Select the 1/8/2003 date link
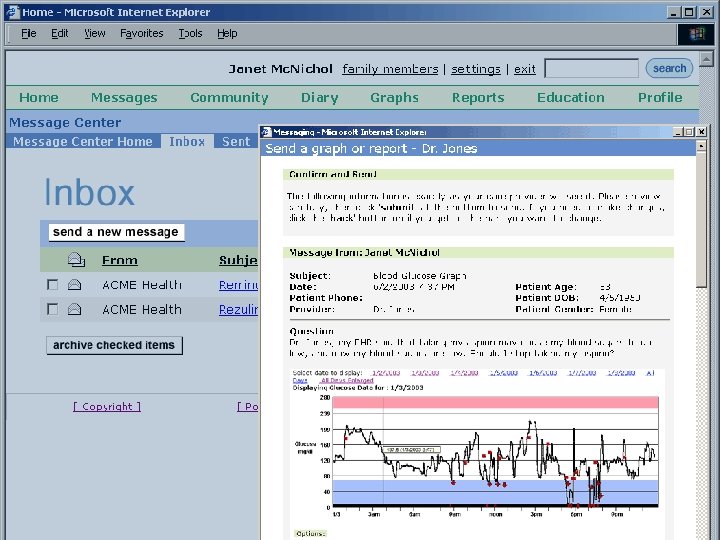The image size is (720, 540). pyautogui.click(x=621, y=372)
